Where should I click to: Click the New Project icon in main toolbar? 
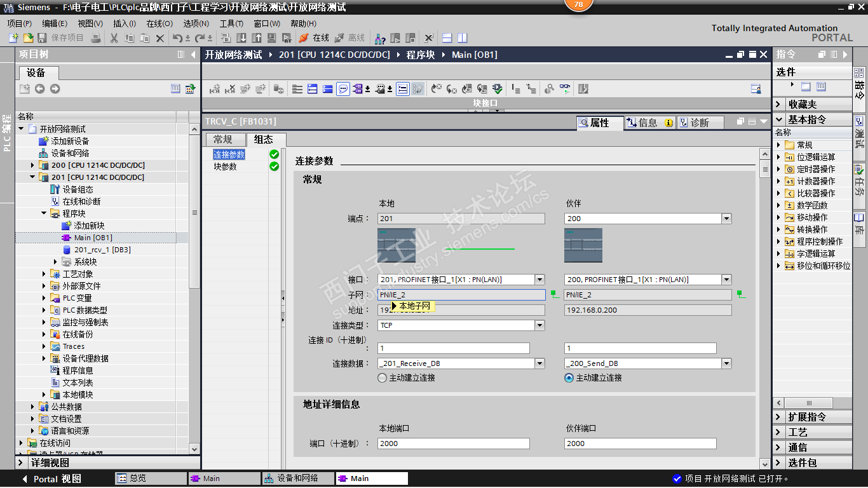(x=13, y=38)
